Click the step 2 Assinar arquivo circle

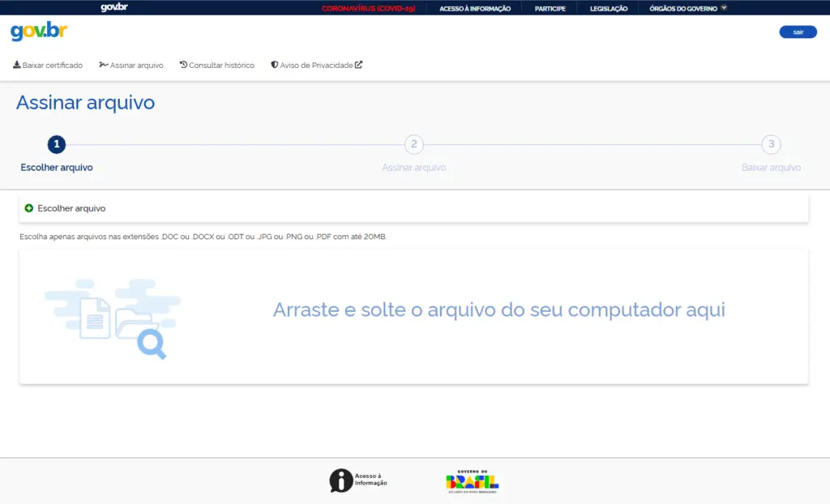413,144
